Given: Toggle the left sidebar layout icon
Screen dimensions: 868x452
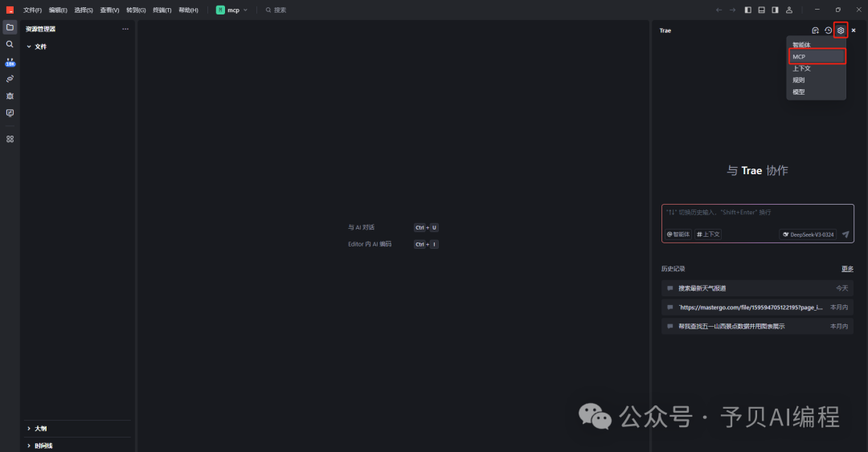Looking at the screenshot, I should (x=748, y=10).
